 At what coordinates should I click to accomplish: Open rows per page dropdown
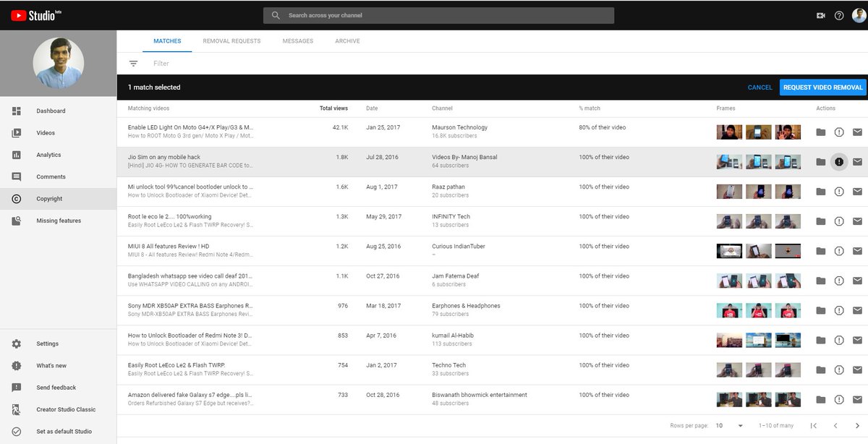[729, 426]
